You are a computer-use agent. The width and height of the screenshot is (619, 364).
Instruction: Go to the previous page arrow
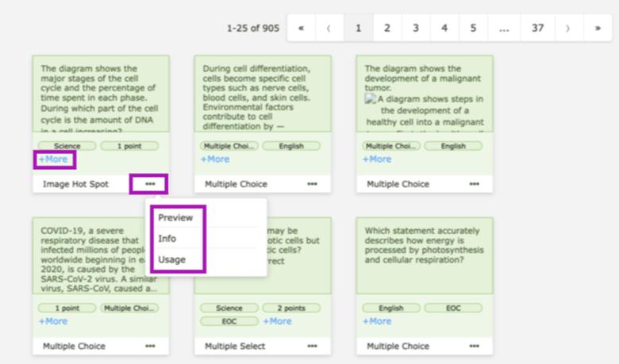[x=329, y=29]
